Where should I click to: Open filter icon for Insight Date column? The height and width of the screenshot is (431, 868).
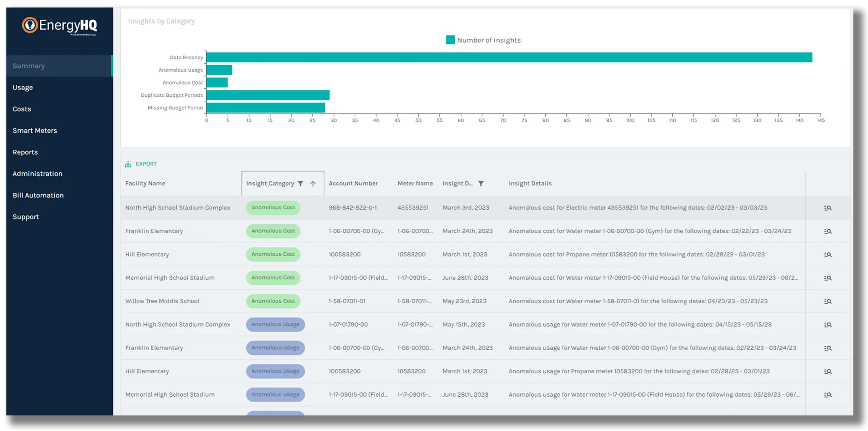[x=481, y=184]
